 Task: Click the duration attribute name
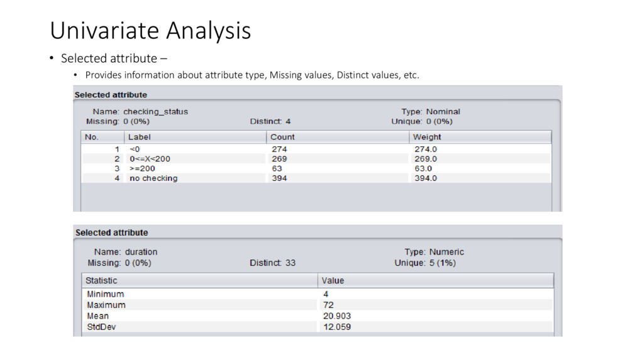coord(142,252)
